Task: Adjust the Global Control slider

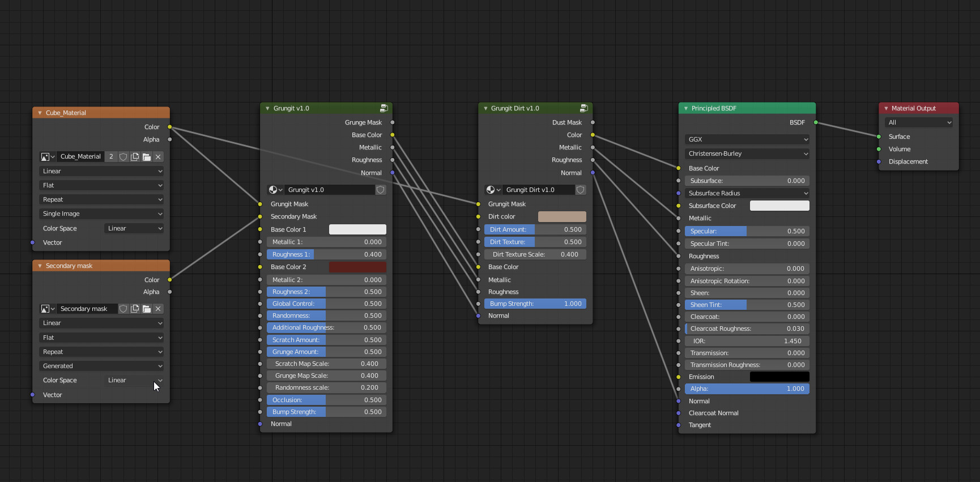Action: pyautogui.click(x=326, y=304)
